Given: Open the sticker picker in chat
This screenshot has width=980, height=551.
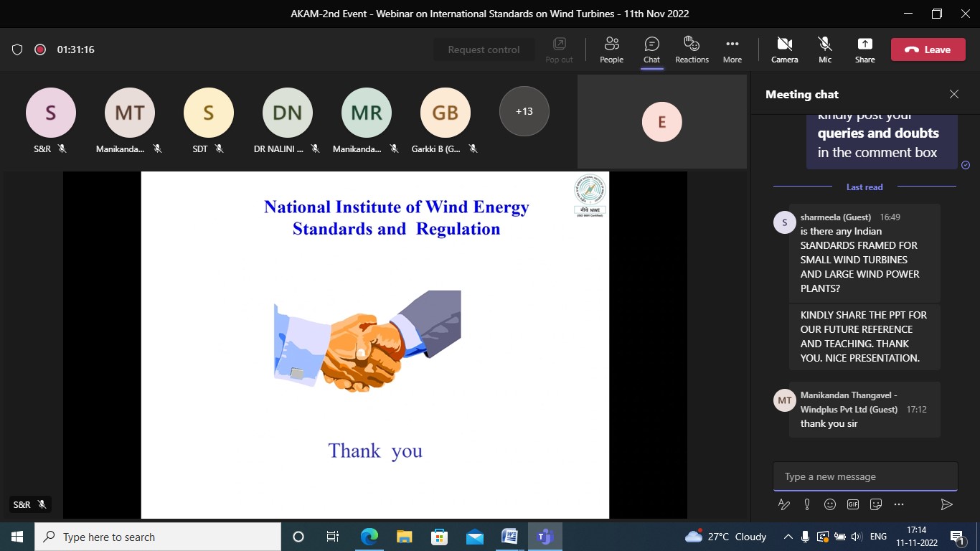Looking at the screenshot, I should tap(876, 504).
